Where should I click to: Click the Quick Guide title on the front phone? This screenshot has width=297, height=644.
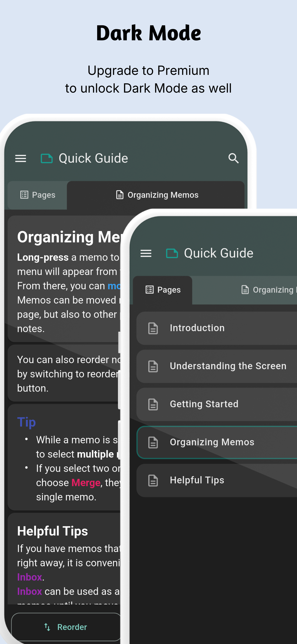[x=218, y=253]
